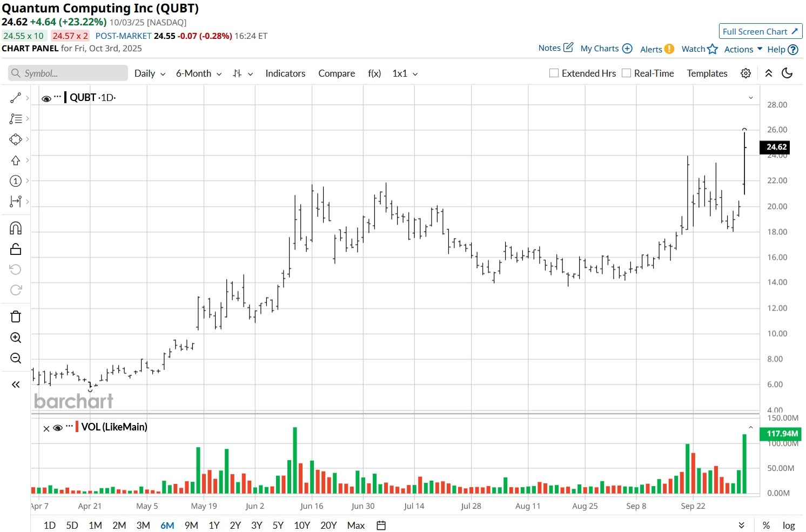Image resolution: width=806 pixels, height=532 pixels.
Task: Select the trend line drawing tool
Action: (16, 98)
